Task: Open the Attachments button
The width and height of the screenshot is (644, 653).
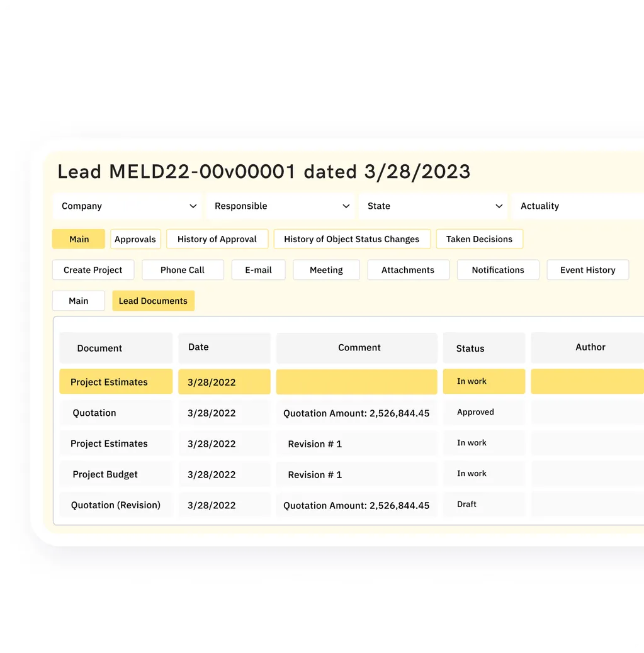Action: [408, 270]
